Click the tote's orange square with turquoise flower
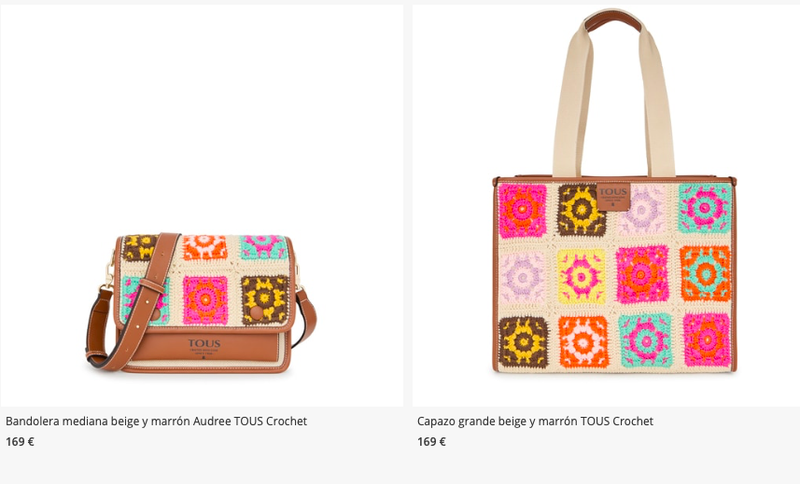The height and width of the screenshot is (484, 800). tap(705, 274)
